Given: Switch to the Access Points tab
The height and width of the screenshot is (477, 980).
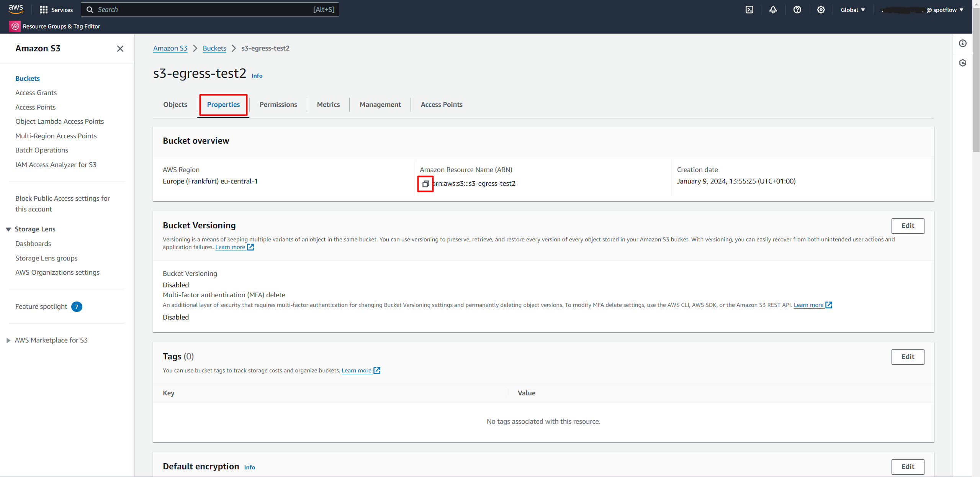Looking at the screenshot, I should 441,105.
